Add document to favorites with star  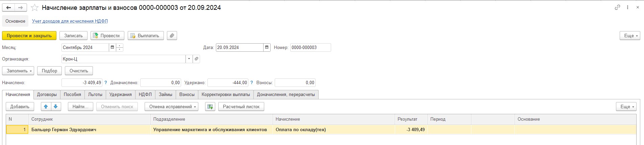34,7
